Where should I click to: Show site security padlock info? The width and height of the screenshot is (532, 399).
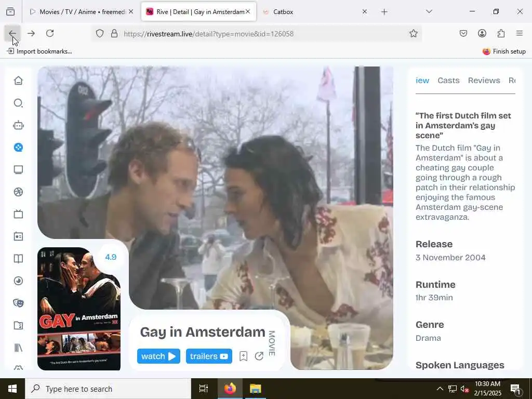tap(114, 34)
